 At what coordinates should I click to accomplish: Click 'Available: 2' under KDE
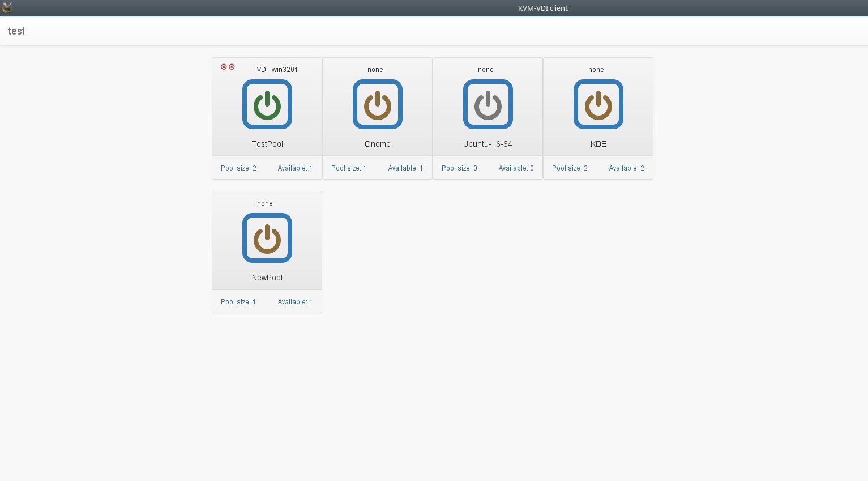coord(626,168)
